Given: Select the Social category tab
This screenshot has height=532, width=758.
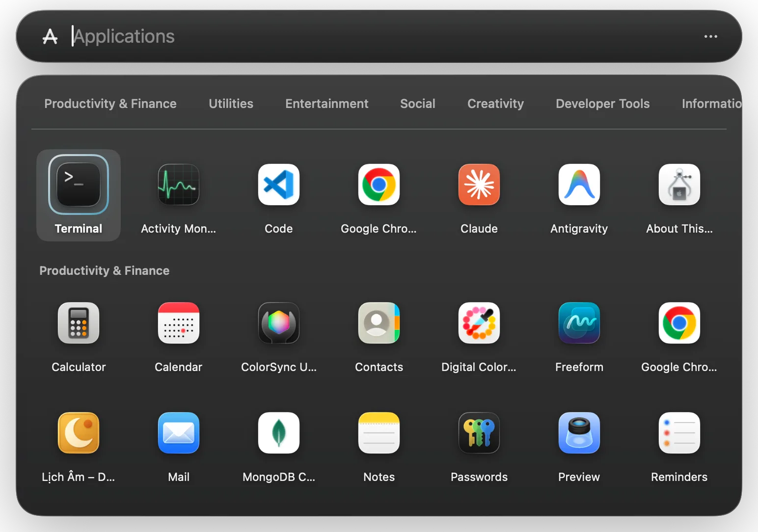Looking at the screenshot, I should (x=418, y=104).
